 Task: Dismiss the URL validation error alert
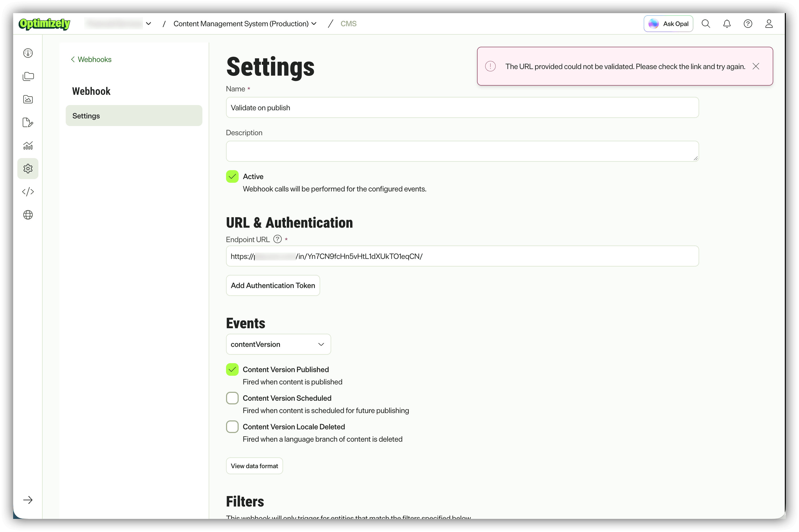pyautogui.click(x=756, y=66)
